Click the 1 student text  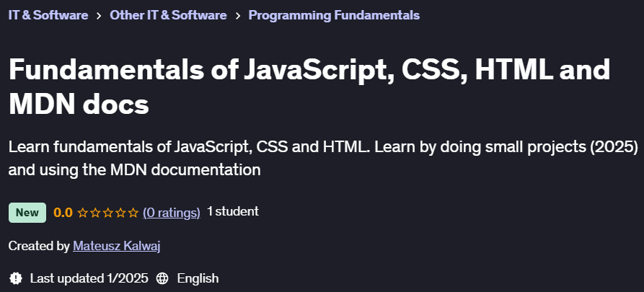[232, 212]
